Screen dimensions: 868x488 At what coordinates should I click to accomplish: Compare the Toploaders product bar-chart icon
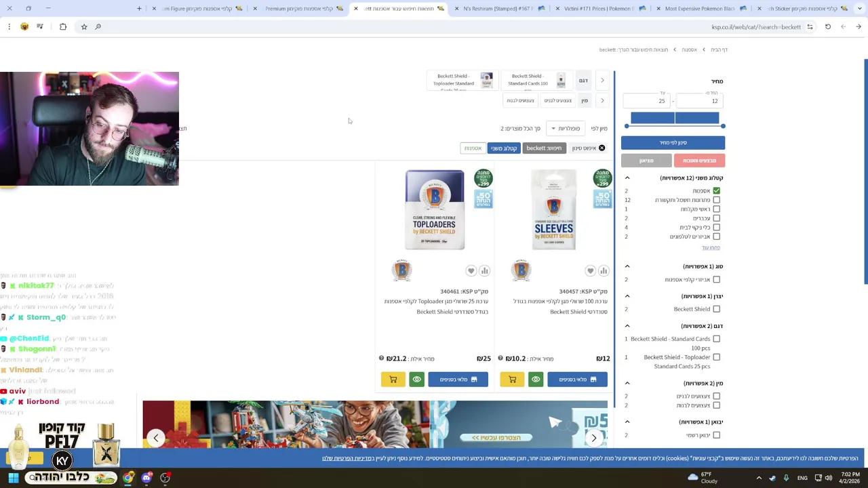tap(484, 271)
